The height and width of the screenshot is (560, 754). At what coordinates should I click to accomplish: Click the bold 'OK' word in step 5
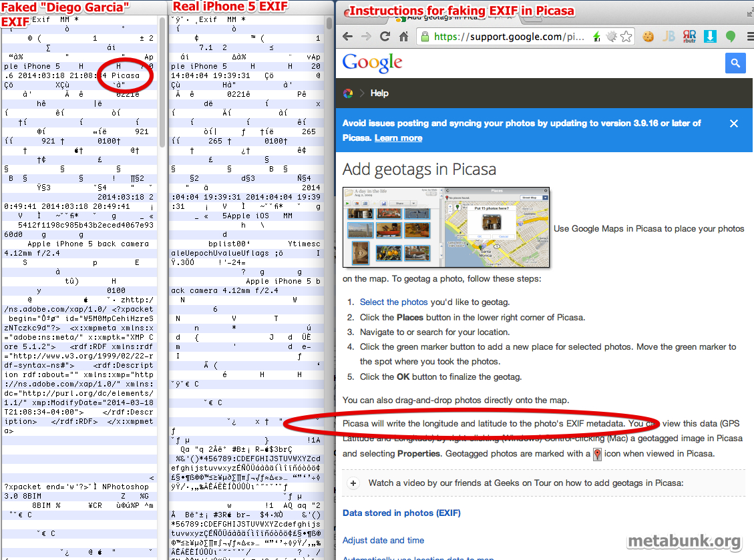pyautogui.click(x=403, y=377)
